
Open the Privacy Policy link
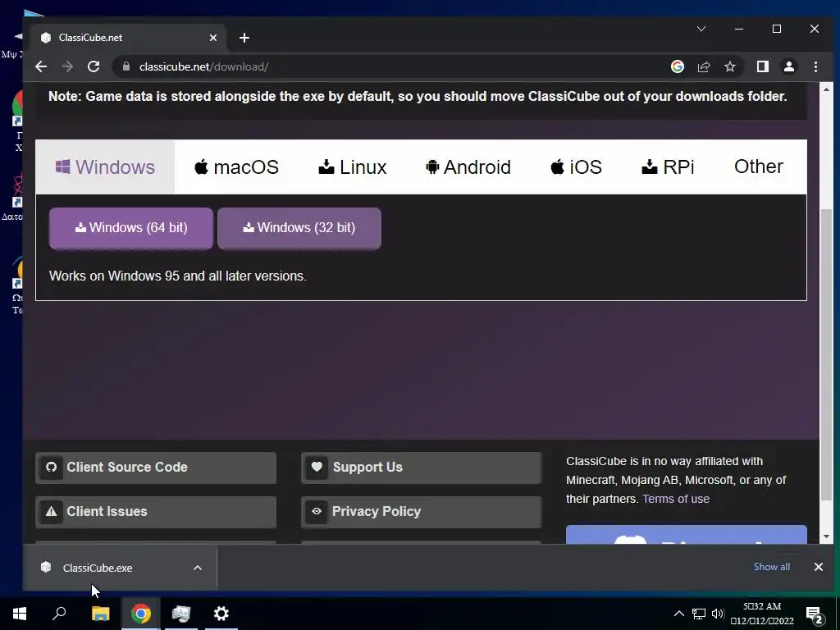click(421, 512)
